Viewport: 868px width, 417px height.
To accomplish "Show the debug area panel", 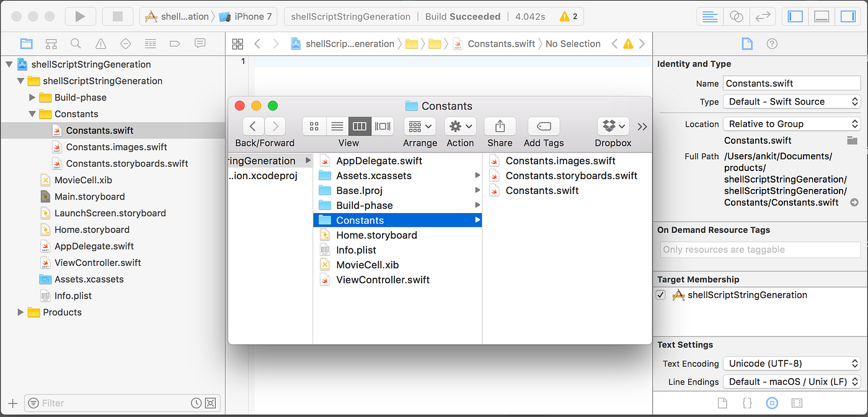I will coord(821,16).
